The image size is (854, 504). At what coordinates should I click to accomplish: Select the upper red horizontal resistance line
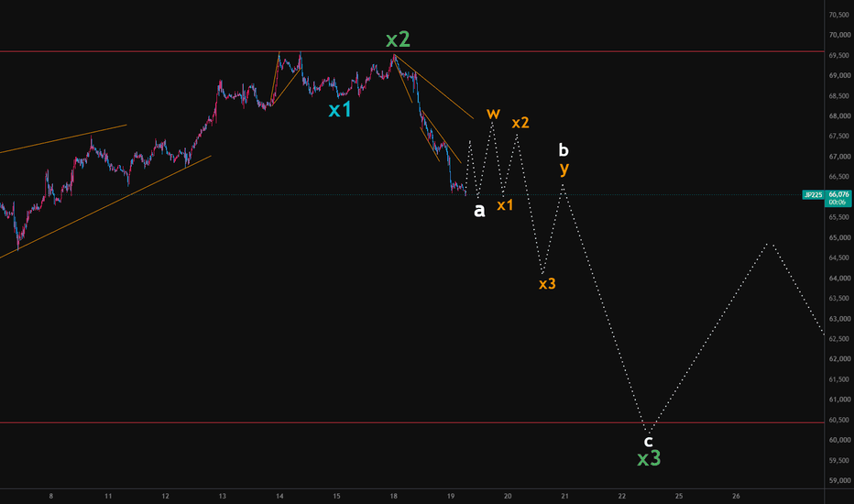coord(411,51)
